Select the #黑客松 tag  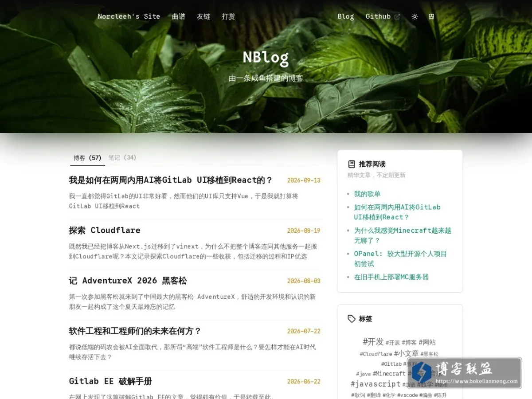430,354
